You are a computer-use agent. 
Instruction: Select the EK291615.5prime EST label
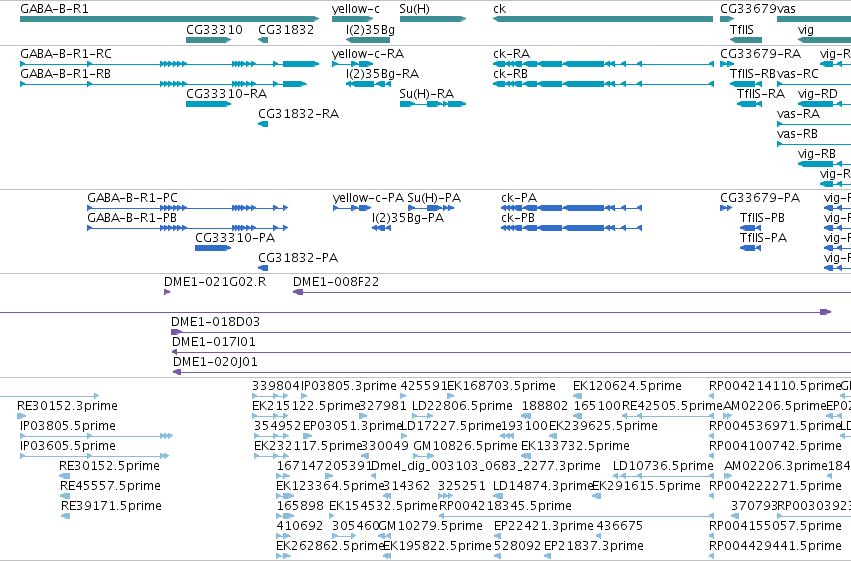646,486
